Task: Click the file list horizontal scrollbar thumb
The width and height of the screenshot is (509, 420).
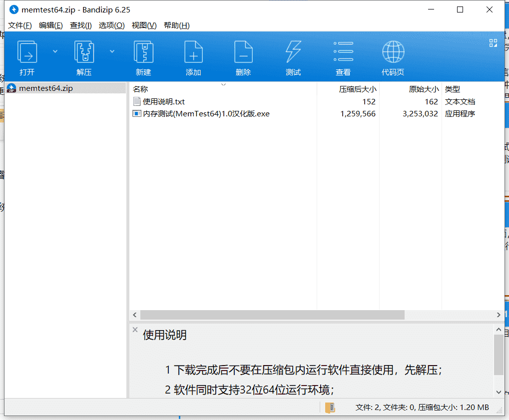Action: coord(272,315)
